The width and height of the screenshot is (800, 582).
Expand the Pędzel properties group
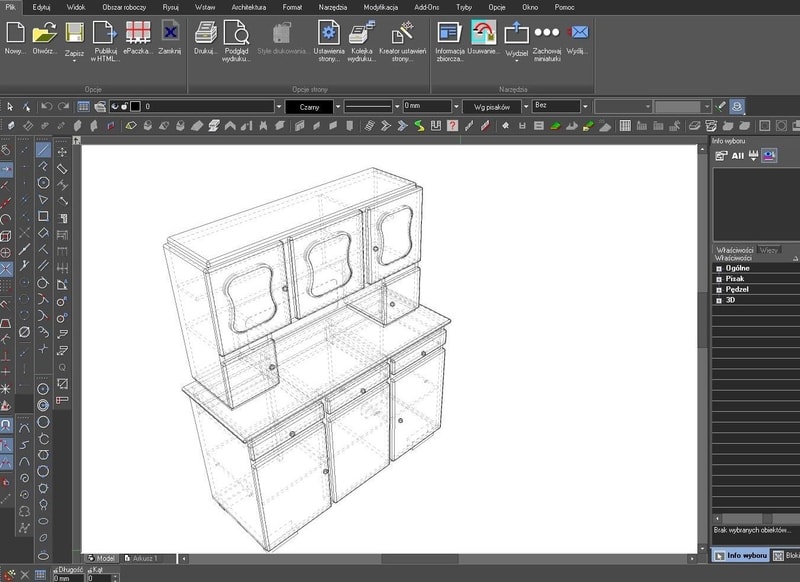coord(719,289)
